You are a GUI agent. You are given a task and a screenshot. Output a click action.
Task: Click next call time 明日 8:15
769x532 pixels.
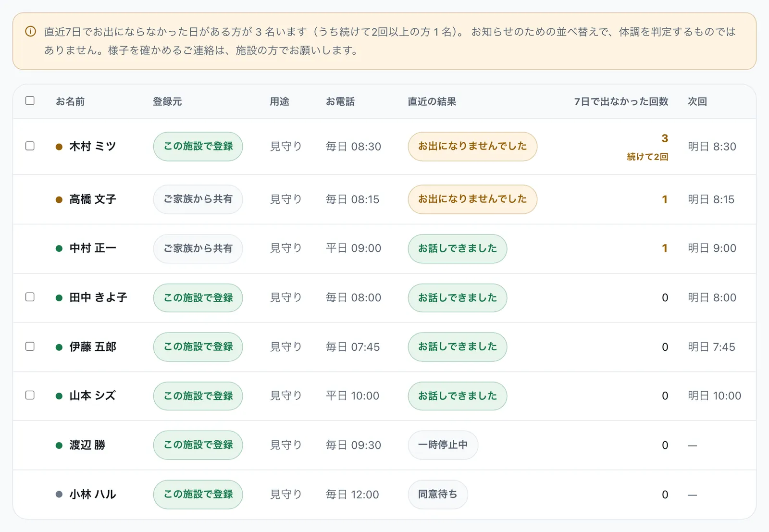[711, 199]
